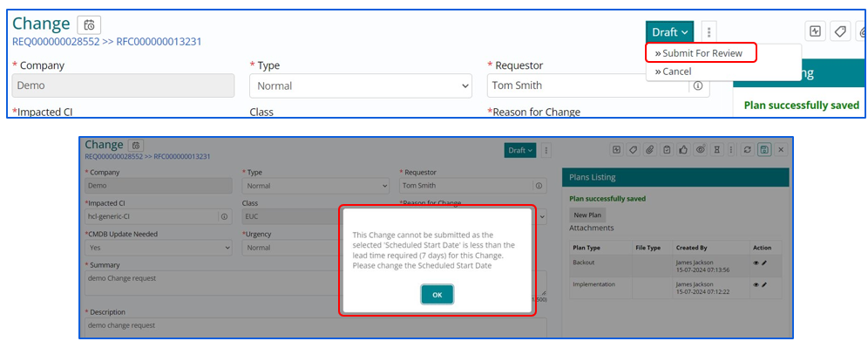Click the tag icon in the upper toolbar
The width and height of the screenshot is (868, 348).
click(840, 31)
